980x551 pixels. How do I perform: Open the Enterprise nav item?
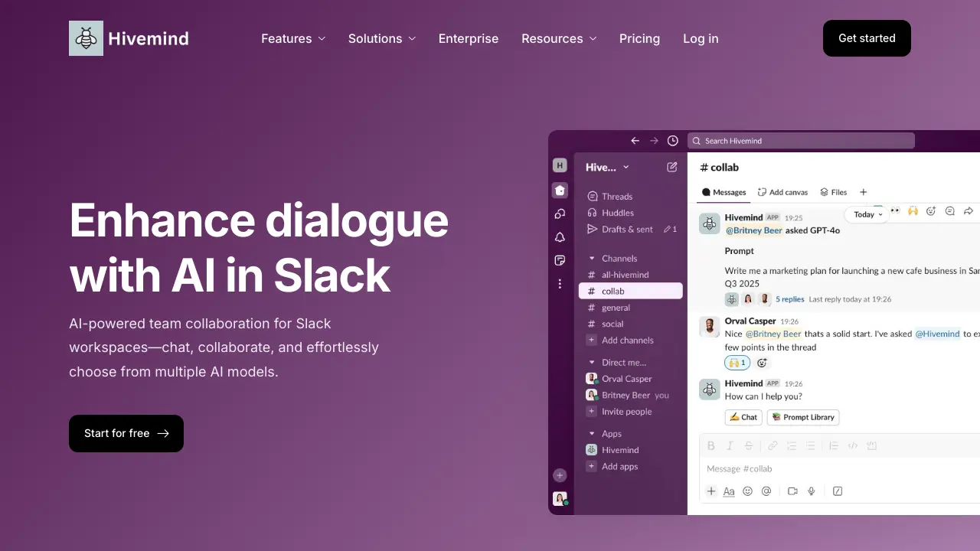pos(469,38)
